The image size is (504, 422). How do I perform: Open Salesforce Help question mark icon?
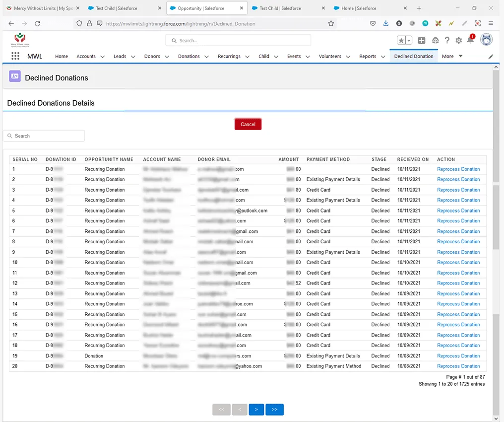click(x=447, y=40)
